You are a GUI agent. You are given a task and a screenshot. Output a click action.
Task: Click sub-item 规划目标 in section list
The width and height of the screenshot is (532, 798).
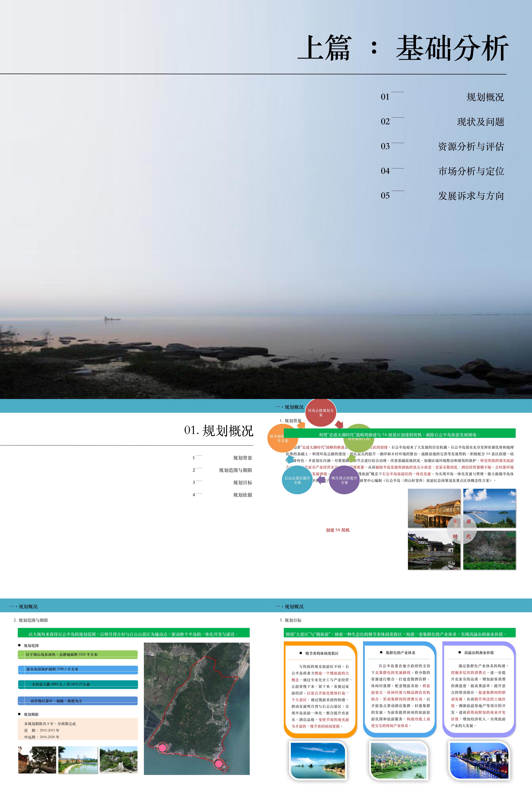tap(243, 482)
